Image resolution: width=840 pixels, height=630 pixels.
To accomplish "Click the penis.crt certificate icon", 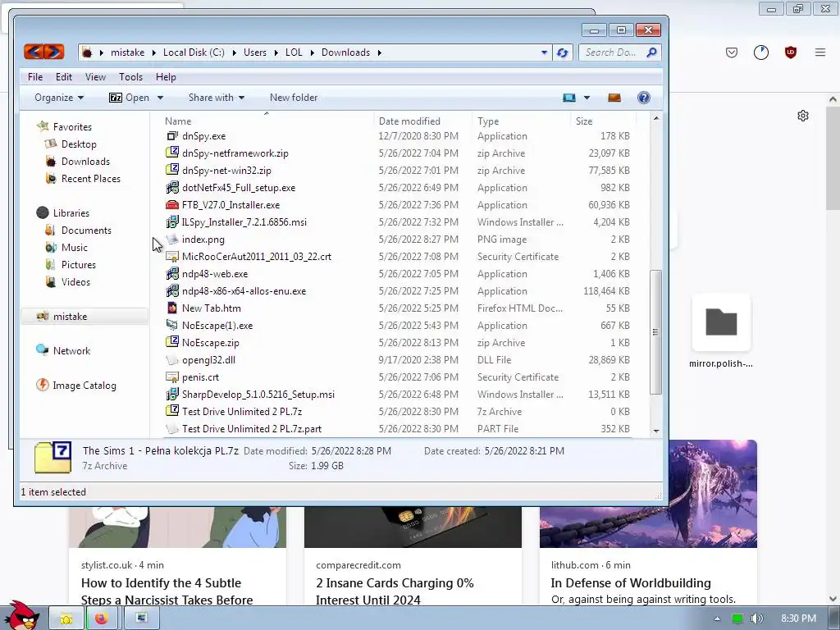I will click(172, 377).
